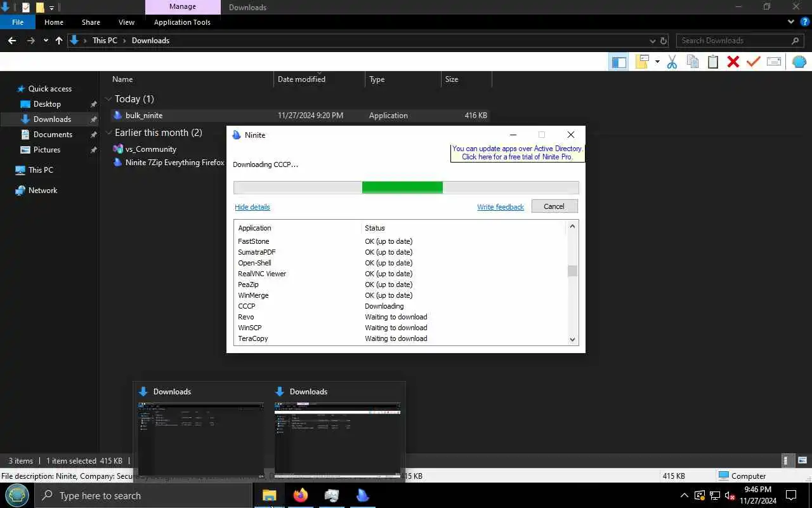812x508 pixels.
Task: Select the CCCP row in Ninite list
Action: pyautogui.click(x=400, y=306)
